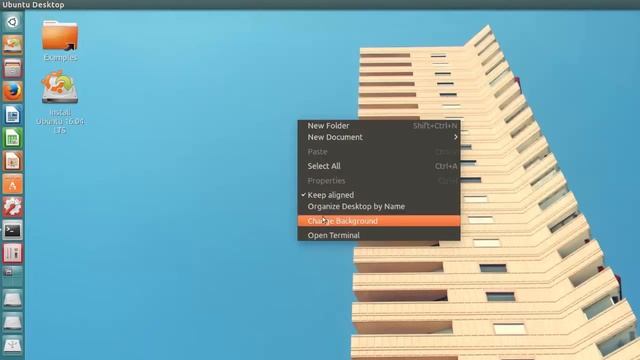
Task: Select Install Ubuntu 16.04 LTS desktop icon
Action: (x=60, y=102)
